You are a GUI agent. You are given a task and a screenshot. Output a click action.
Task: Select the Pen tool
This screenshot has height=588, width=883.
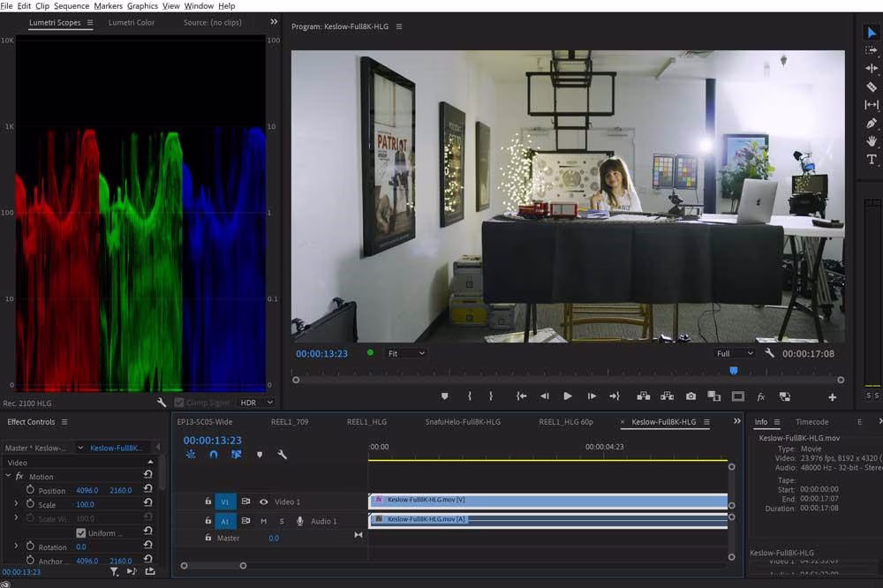pyautogui.click(x=872, y=124)
